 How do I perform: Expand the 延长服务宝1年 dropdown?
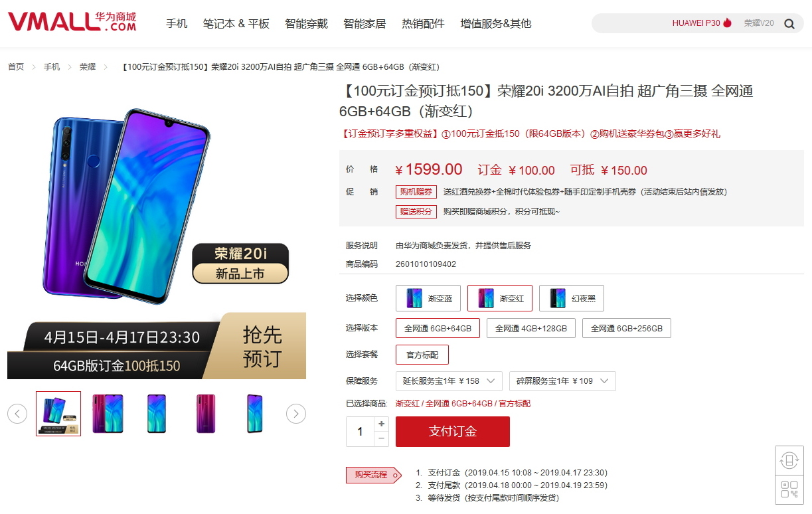449,381
